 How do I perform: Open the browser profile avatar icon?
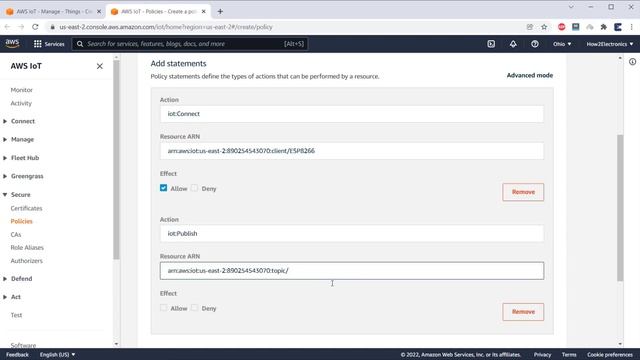pyautogui.click(x=618, y=27)
